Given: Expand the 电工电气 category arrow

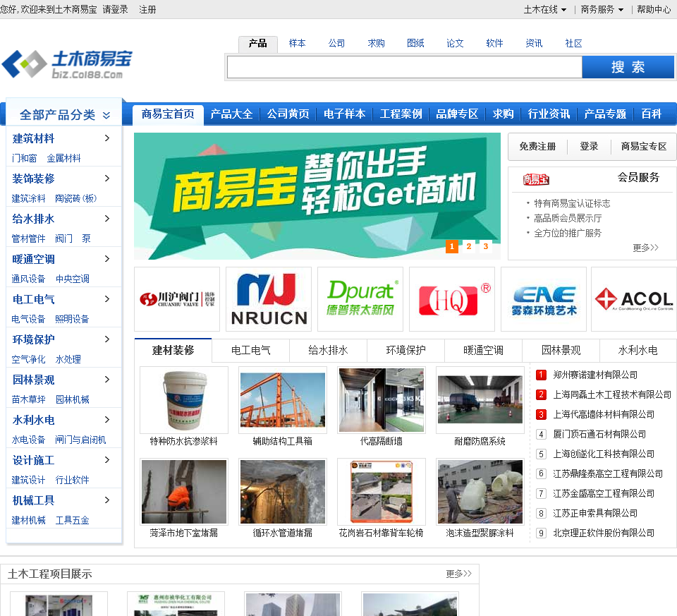Looking at the screenshot, I should (x=107, y=299).
